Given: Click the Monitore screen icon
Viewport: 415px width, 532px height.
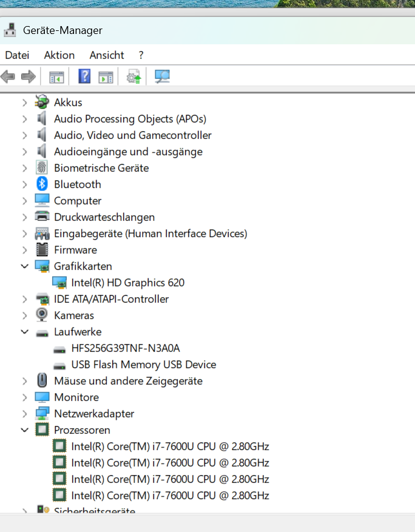Looking at the screenshot, I should [42, 397].
